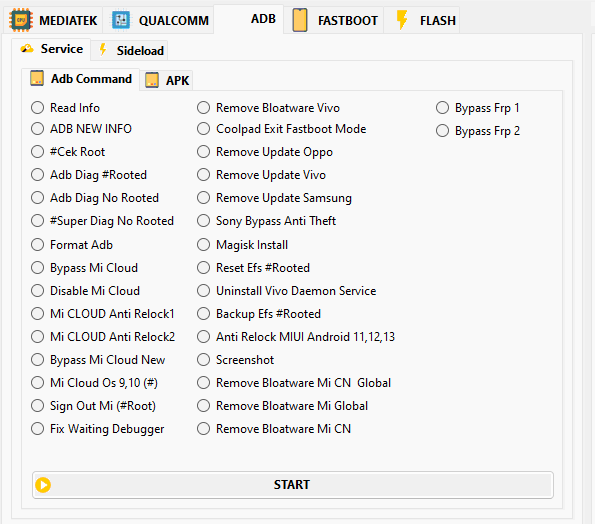Select ADB NEW INFO radio button
Viewport: 595px width, 524px height.
tap(81, 129)
